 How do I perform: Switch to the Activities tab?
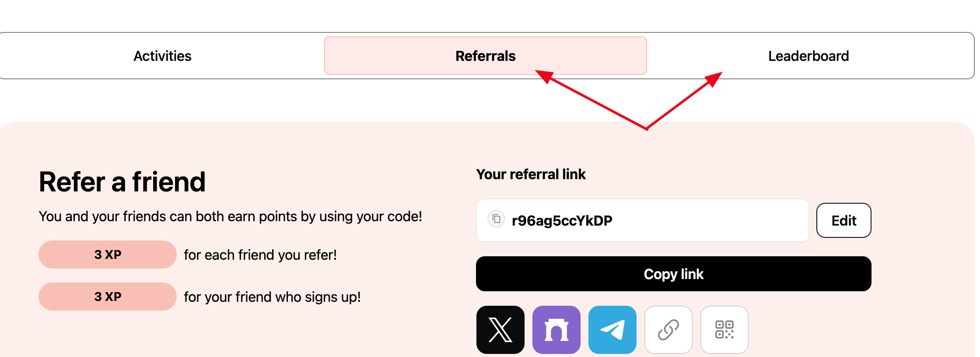click(x=162, y=56)
